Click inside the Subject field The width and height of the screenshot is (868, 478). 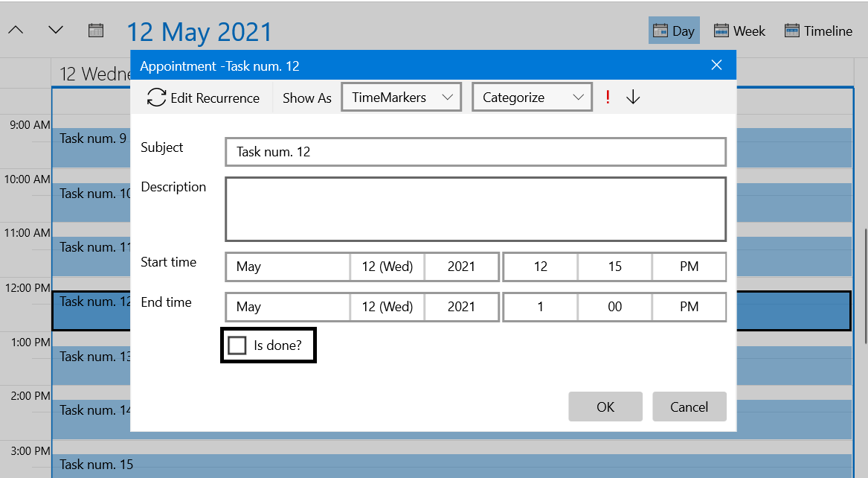coord(475,151)
